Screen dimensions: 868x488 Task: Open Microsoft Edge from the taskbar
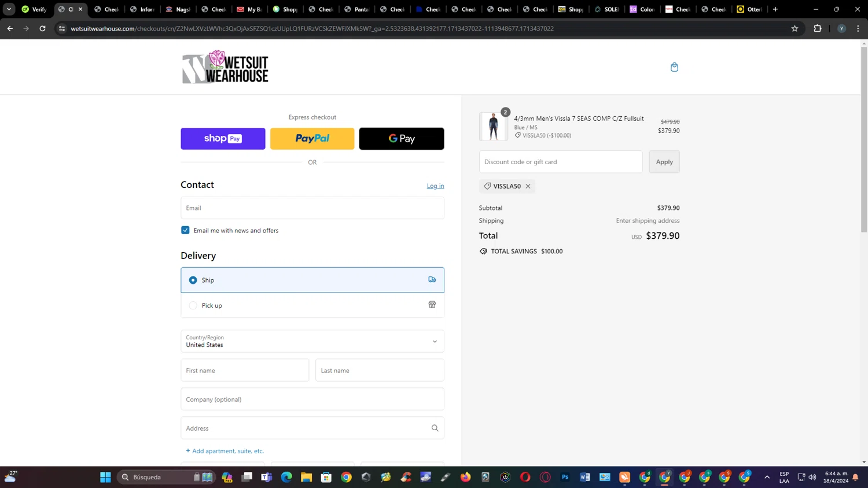286,477
